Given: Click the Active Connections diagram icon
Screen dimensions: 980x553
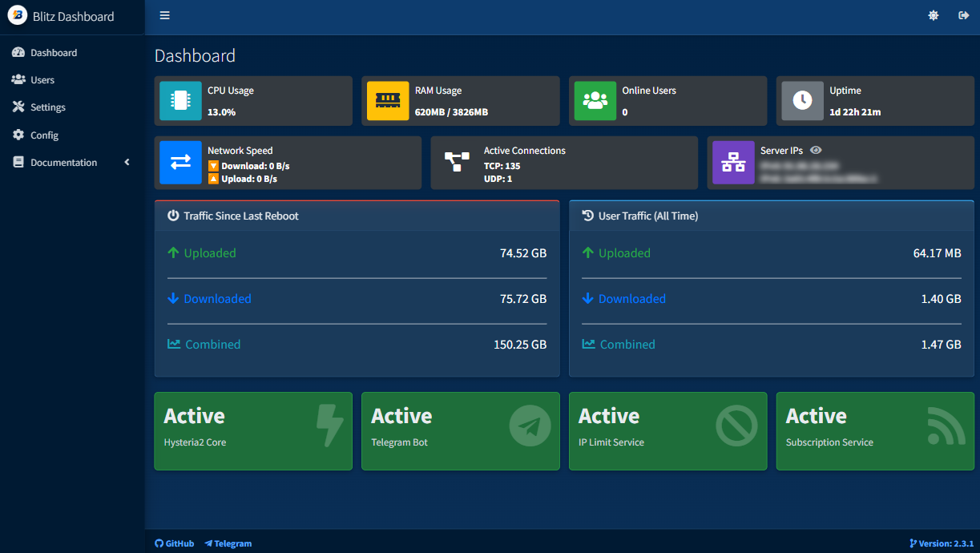Looking at the screenshot, I should click(x=457, y=162).
